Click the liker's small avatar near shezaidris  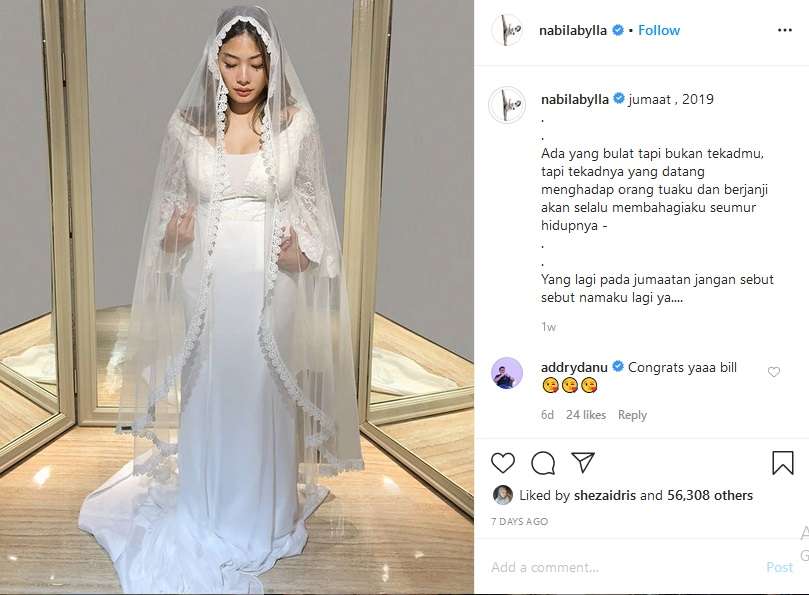click(x=503, y=495)
